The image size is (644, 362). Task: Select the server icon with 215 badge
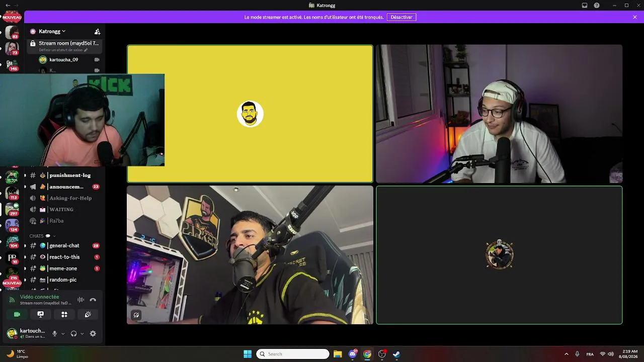click(12, 273)
